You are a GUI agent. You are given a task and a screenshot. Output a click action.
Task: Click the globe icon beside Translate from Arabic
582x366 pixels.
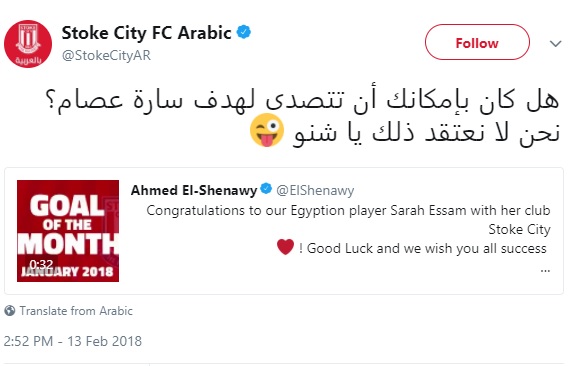coord(10,311)
